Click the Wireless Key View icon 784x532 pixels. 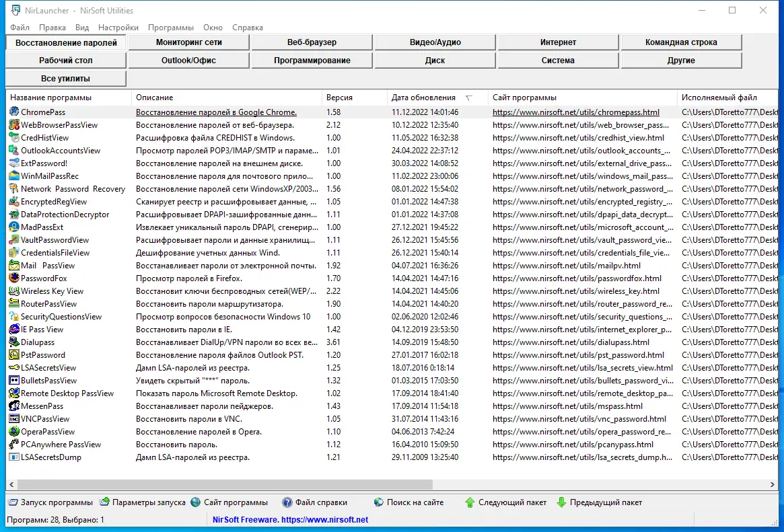click(x=14, y=291)
